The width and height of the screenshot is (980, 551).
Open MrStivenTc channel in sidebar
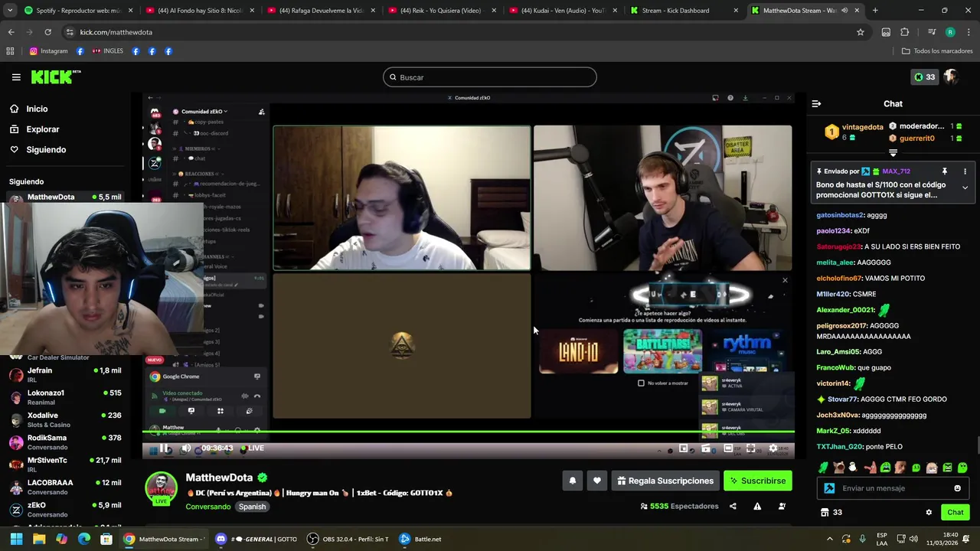pyautogui.click(x=66, y=465)
